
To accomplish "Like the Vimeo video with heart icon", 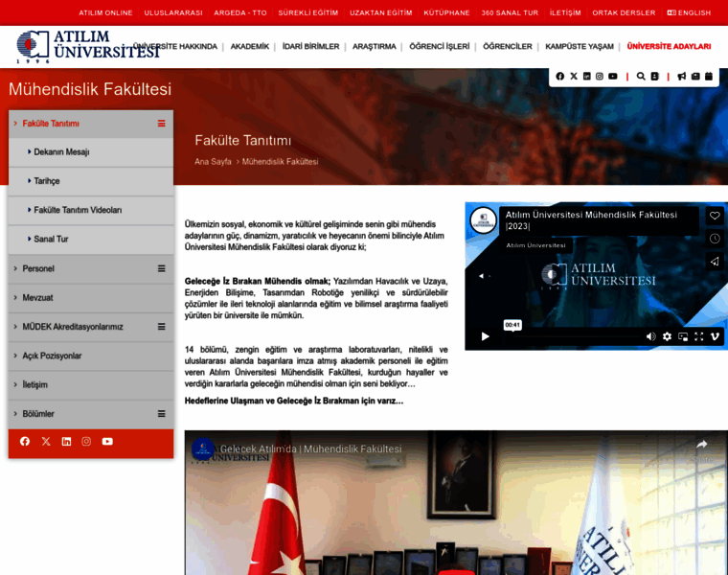I will (715, 216).
